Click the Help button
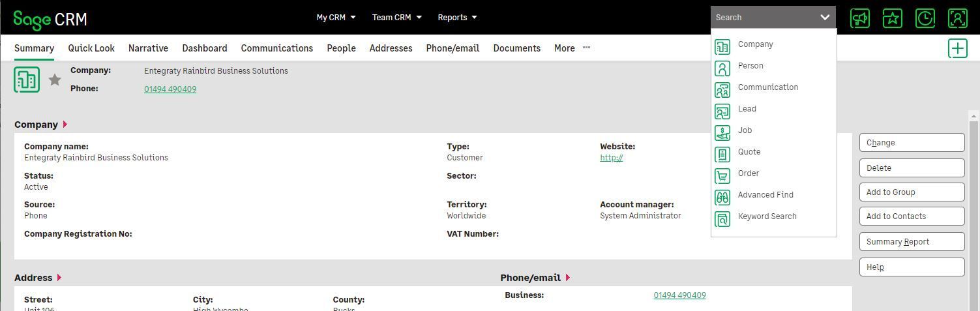Viewport: 980px width, 311px height. 912,267
